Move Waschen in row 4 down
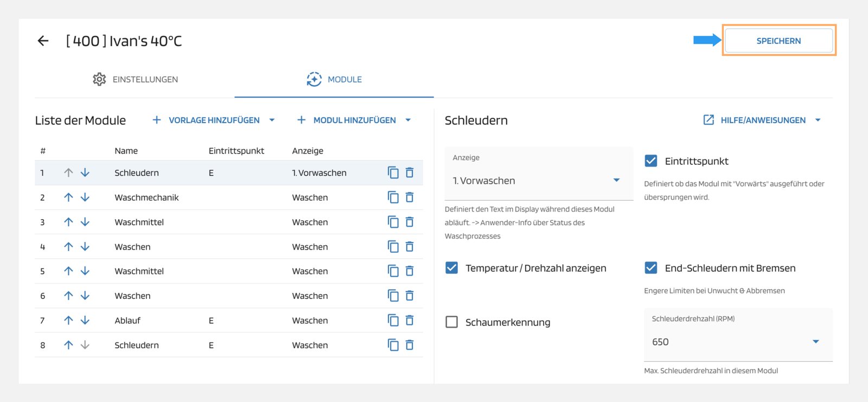The height and width of the screenshot is (402, 868). click(85, 247)
